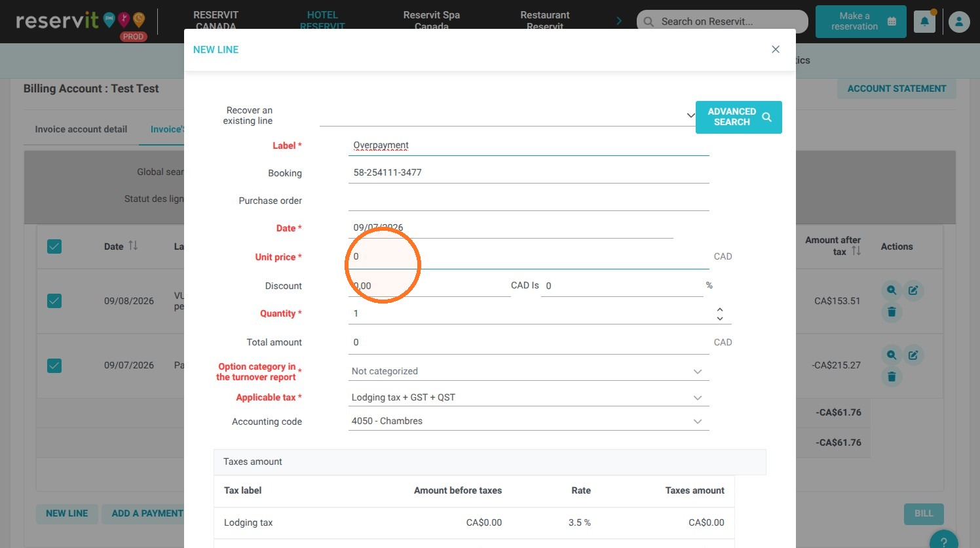Click the Discount amount field
The height and width of the screenshot is (548, 980).
click(x=430, y=286)
